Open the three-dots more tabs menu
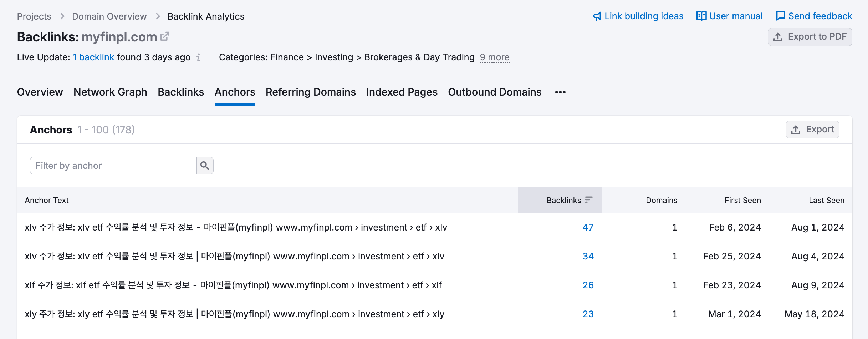Screen dimensions: 868x339 (x=560, y=92)
